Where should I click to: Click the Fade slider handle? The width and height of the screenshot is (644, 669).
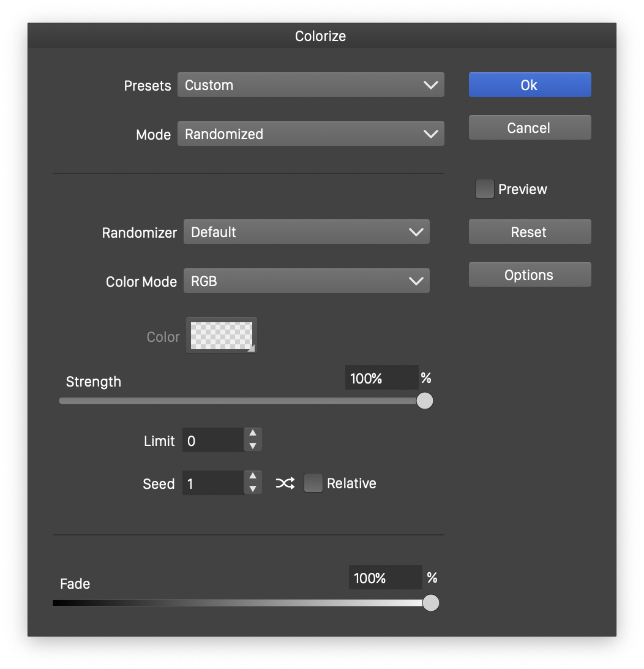431,603
